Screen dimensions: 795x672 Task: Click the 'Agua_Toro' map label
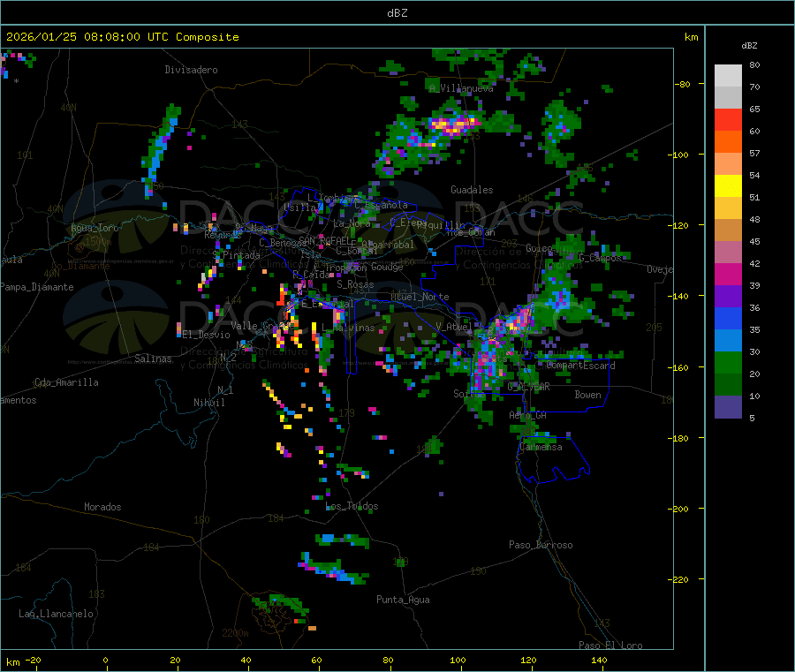[x=95, y=228]
